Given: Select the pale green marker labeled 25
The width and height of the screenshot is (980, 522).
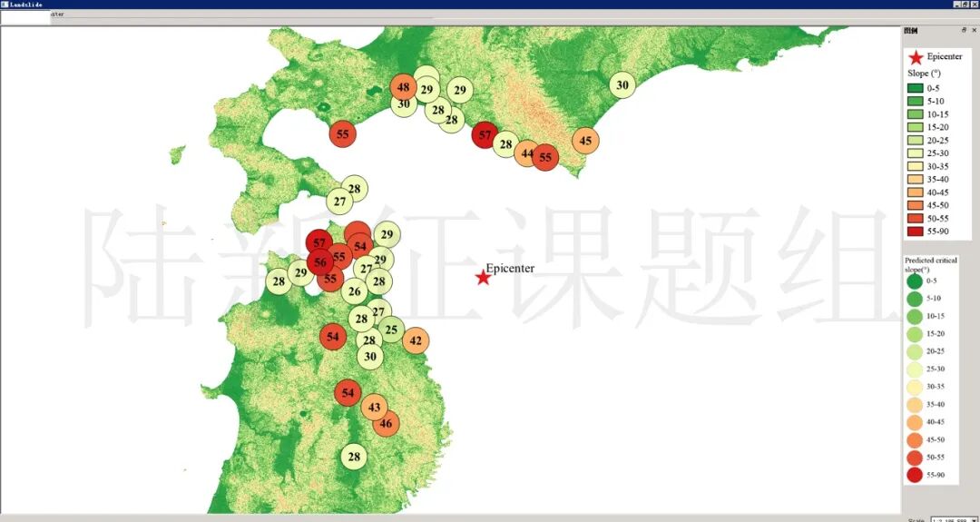Looking at the screenshot, I should [391, 330].
